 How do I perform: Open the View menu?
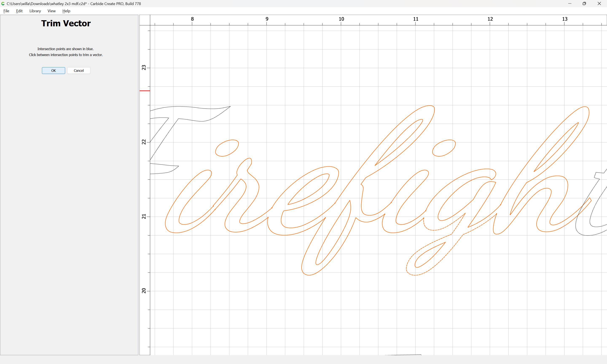coord(51,11)
